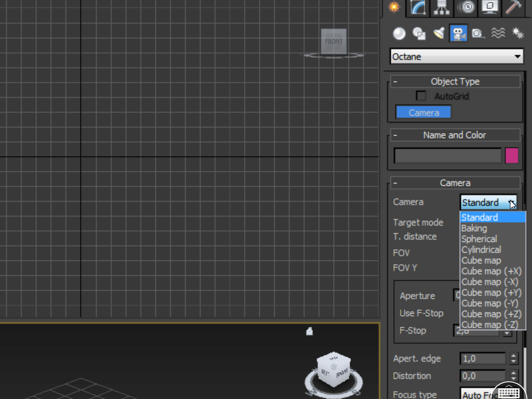Increase the Apert. edge spinner value
This screenshot has width=532, height=399.
coord(513,356)
